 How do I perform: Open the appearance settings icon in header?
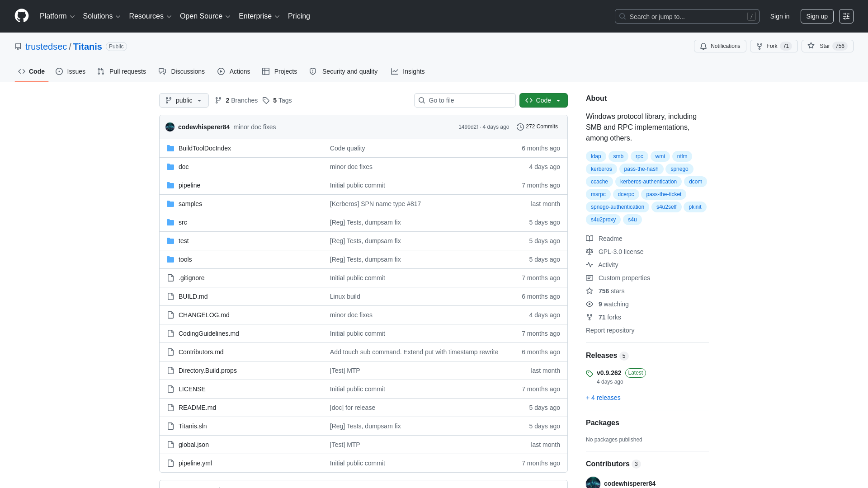(846, 16)
